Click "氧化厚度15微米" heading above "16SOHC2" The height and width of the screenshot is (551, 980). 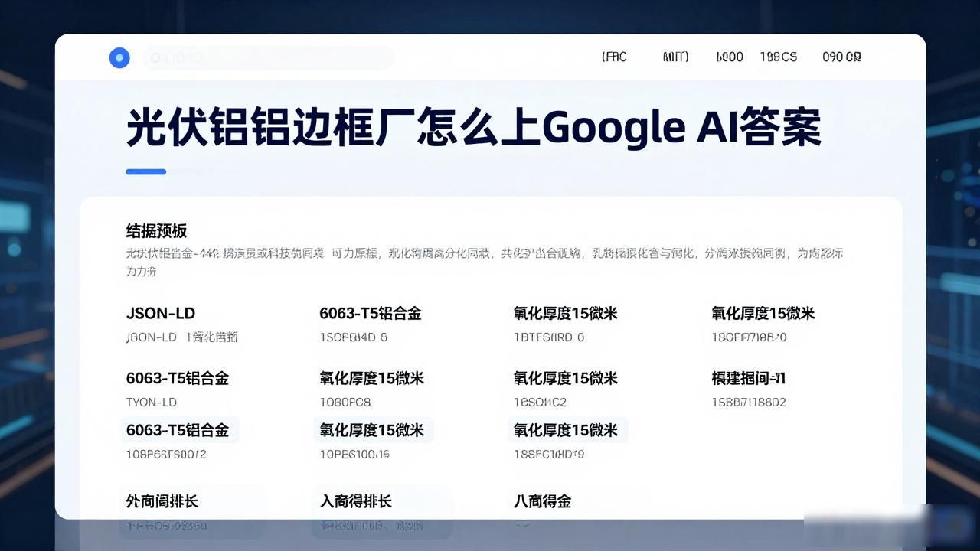[566, 378]
